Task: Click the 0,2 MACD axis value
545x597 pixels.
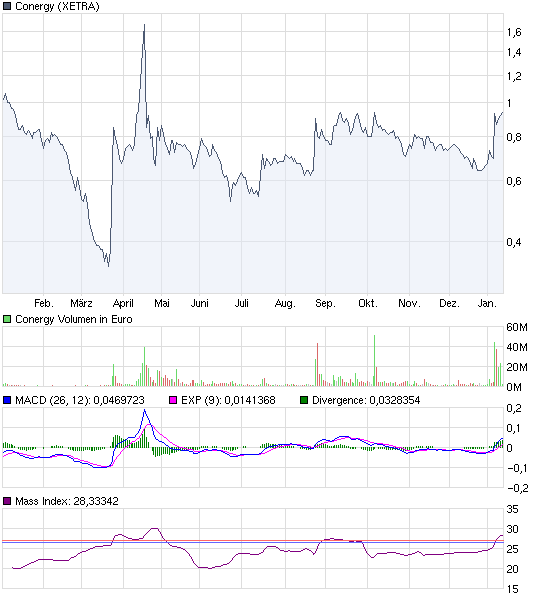Action: click(x=514, y=409)
